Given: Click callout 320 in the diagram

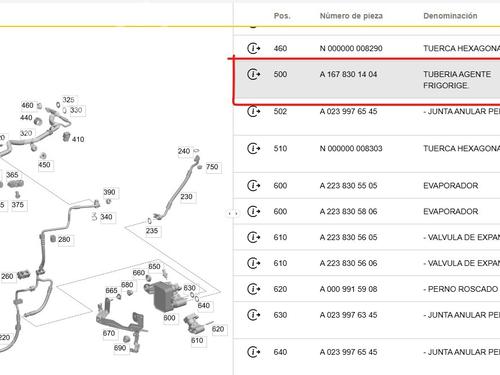Looking at the screenshot, I should 26,133.
